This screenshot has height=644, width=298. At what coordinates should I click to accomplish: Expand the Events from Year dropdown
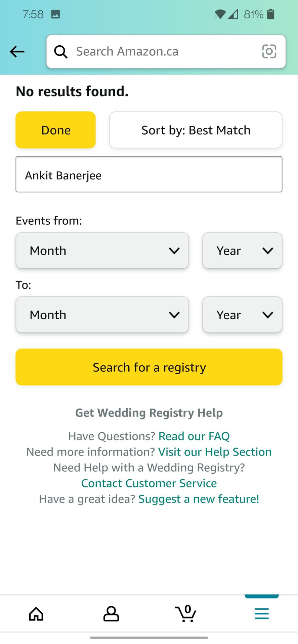(242, 251)
